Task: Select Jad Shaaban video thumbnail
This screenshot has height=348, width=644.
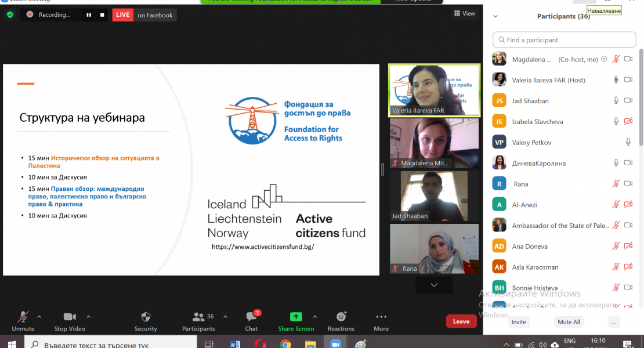Action: pos(434,196)
